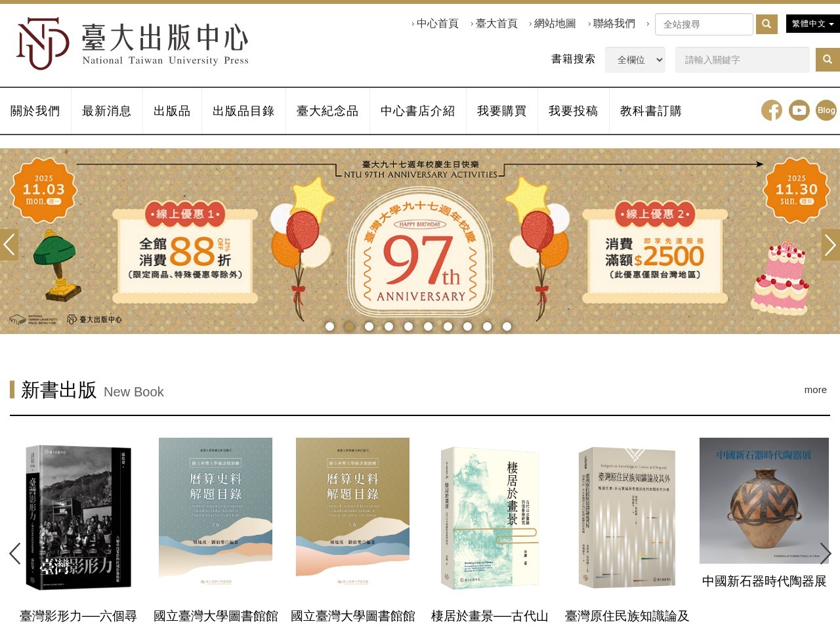Expand the 全欄位 search field selector
The height and width of the screenshot is (630, 840).
[x=635, y=60]
